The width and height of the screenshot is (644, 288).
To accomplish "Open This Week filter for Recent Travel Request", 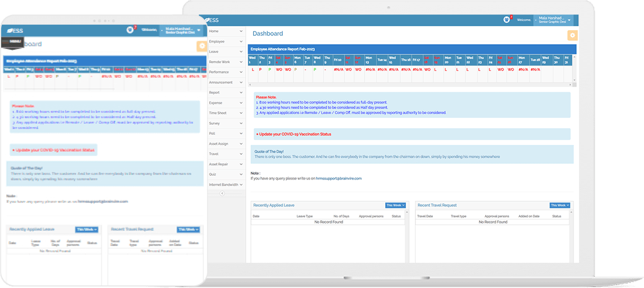I will (x=559, y=205).
